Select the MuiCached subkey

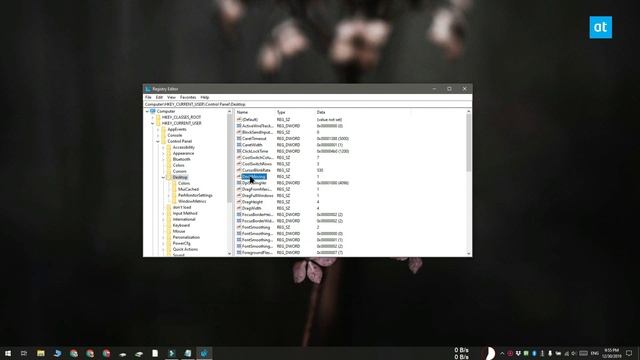188,189
